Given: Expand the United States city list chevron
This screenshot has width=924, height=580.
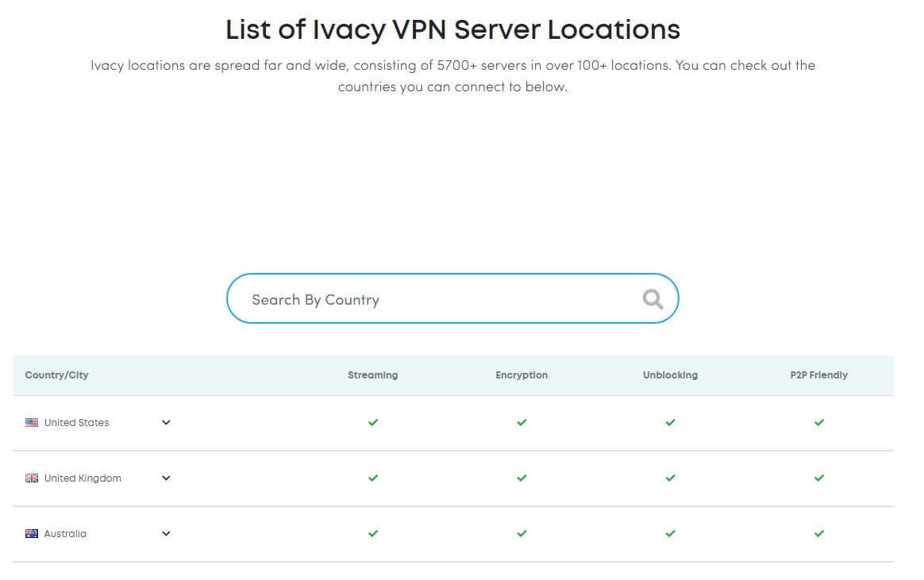Looking at the screenshot, I should 166,422.
